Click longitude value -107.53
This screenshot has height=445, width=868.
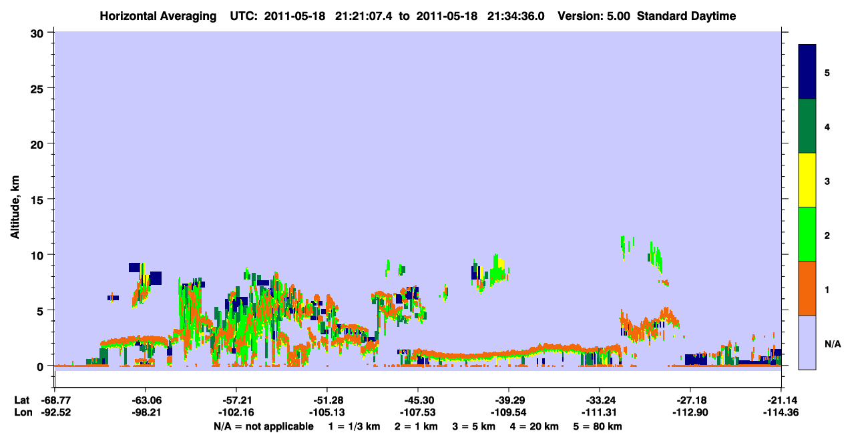tap(418, 412)
